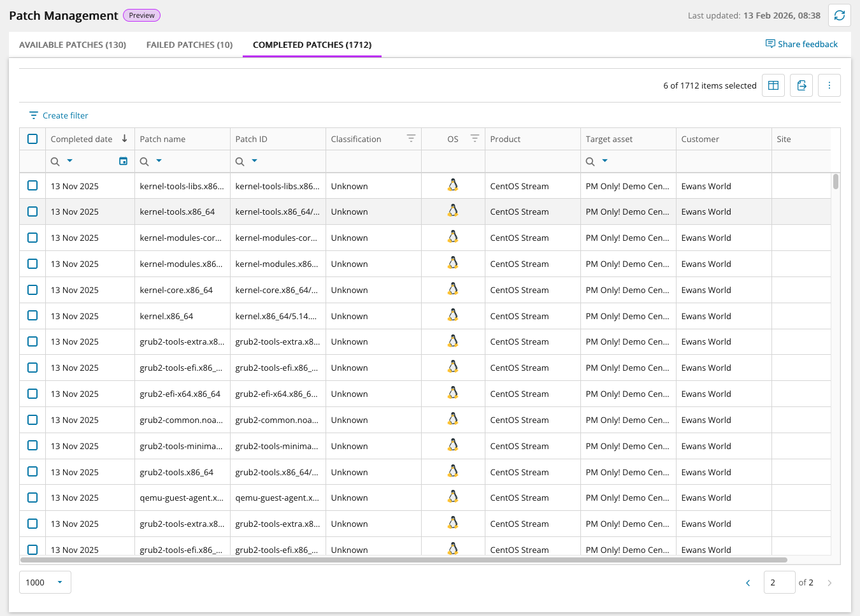Open the three-dot more options menu
The image size is (860, 616).
829,85
